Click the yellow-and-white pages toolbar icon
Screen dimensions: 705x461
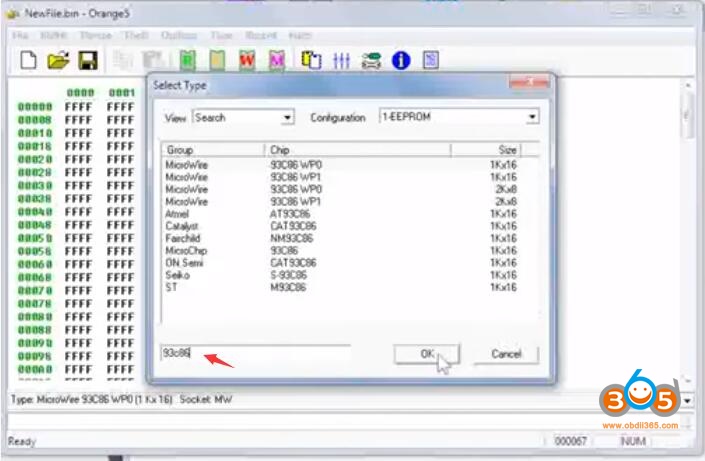pyautogui.click(x=311, y=60)
